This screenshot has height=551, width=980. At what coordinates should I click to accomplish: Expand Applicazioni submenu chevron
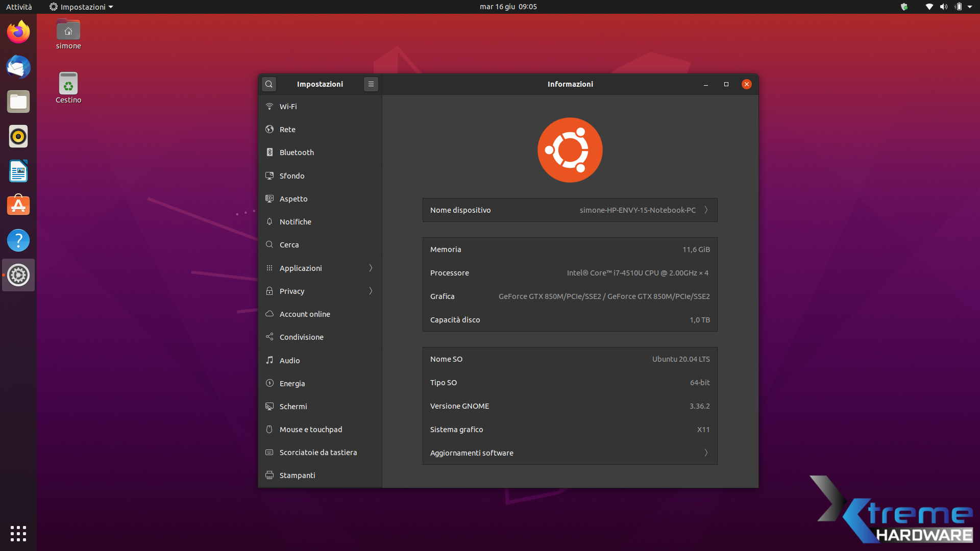coord(371,268)
